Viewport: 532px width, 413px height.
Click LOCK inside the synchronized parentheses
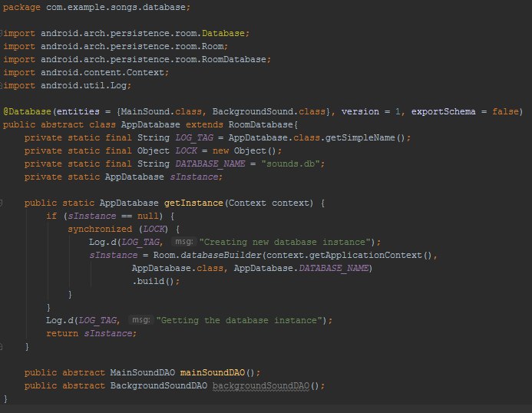click(154, 229)
